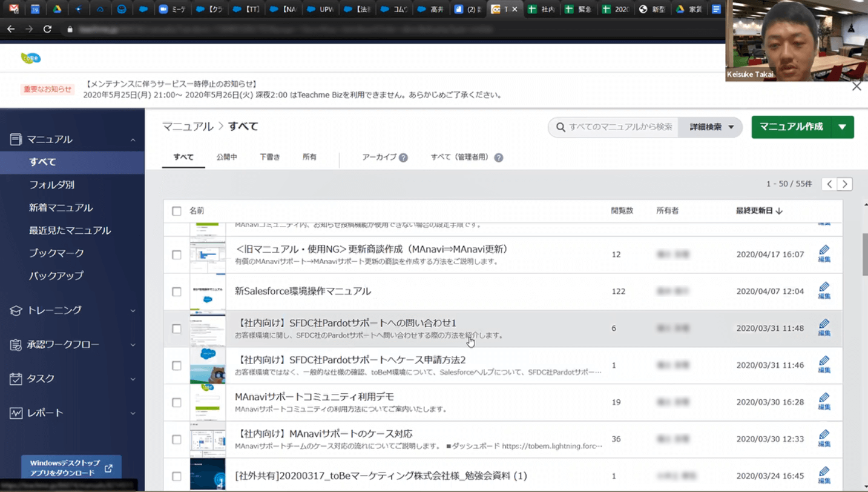Go back using the browser back arrow
This screenshot has width=868, height=492.
click(11, 29)
